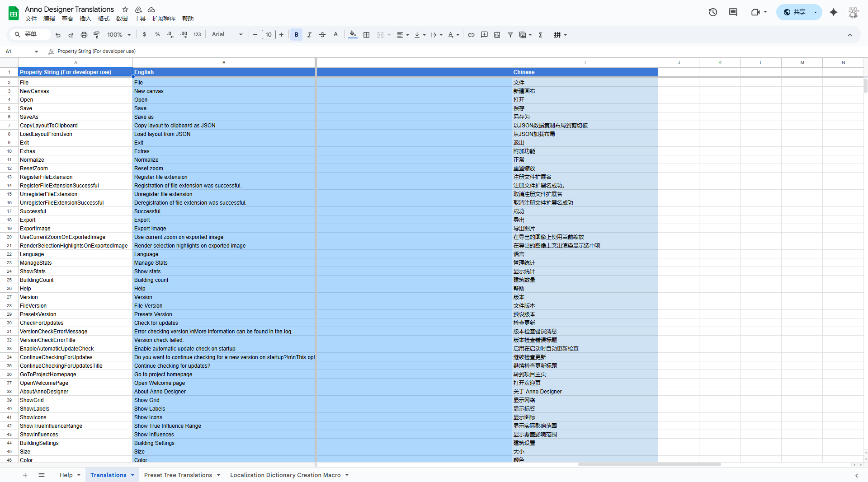Select cell containing 'CopyLayoutToClipboard'
Screen dimensions: 868x482
(x=75, y=126)
